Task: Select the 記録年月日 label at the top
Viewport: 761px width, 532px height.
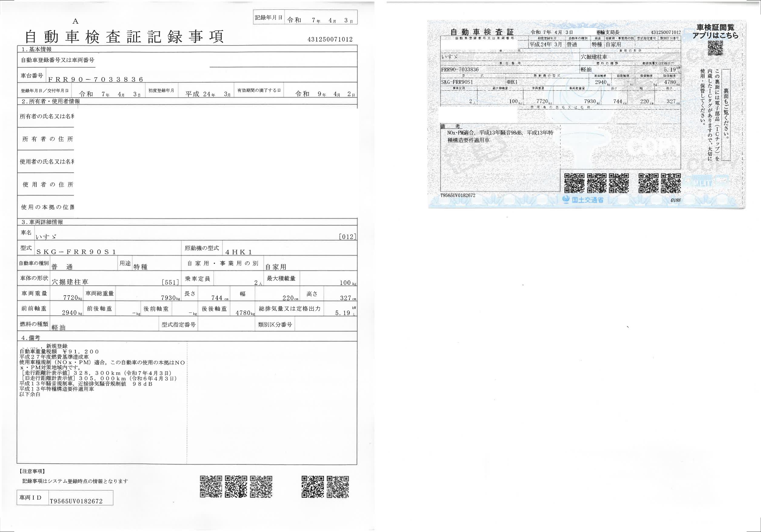Action: coord(269,18)
